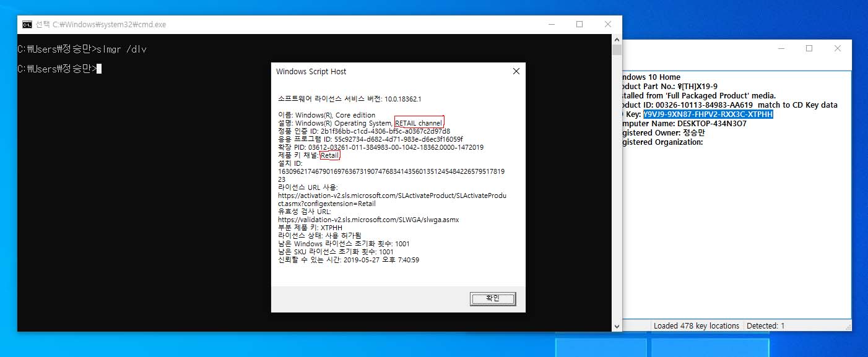Close the Windows Script Host dialog
Viewport: 868px width, 357px height.
tap(516, 71)
